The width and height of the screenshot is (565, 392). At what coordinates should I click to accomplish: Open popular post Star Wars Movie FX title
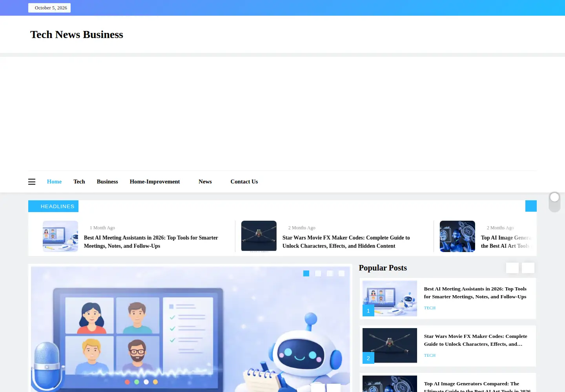coord(476,340)
